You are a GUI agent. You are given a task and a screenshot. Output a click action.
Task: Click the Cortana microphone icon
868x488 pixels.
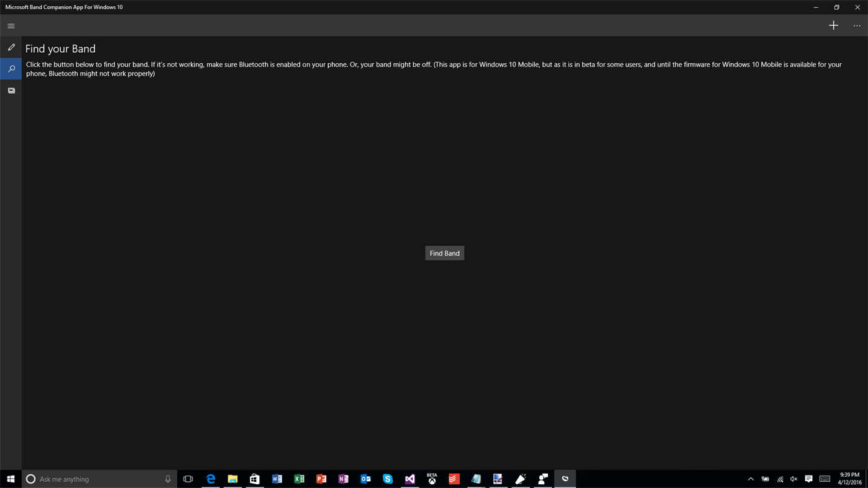point(168,479)
